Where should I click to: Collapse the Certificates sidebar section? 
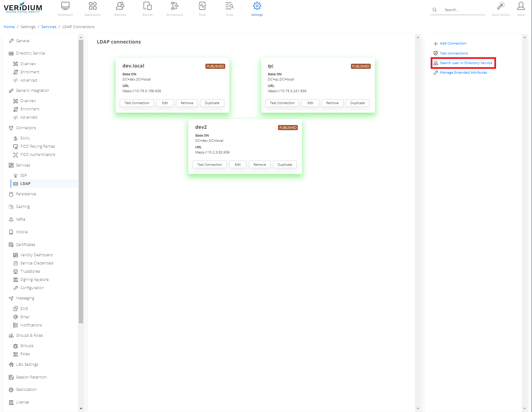click(25, 245)
